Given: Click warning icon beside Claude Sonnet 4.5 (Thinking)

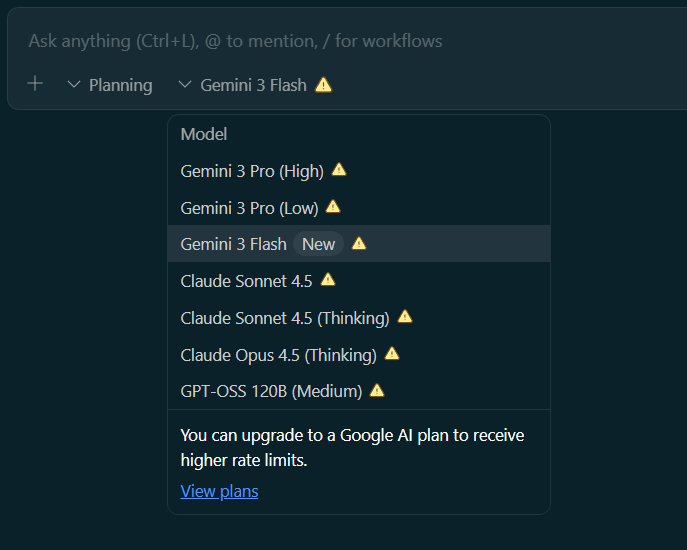Looking at the screenshot, I should tap(404, 317).
